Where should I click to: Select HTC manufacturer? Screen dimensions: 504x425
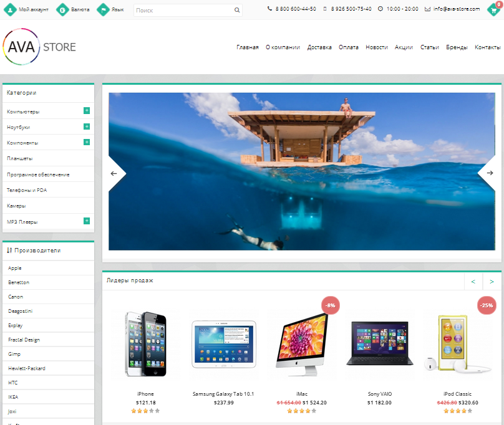(x=13, y=383)
